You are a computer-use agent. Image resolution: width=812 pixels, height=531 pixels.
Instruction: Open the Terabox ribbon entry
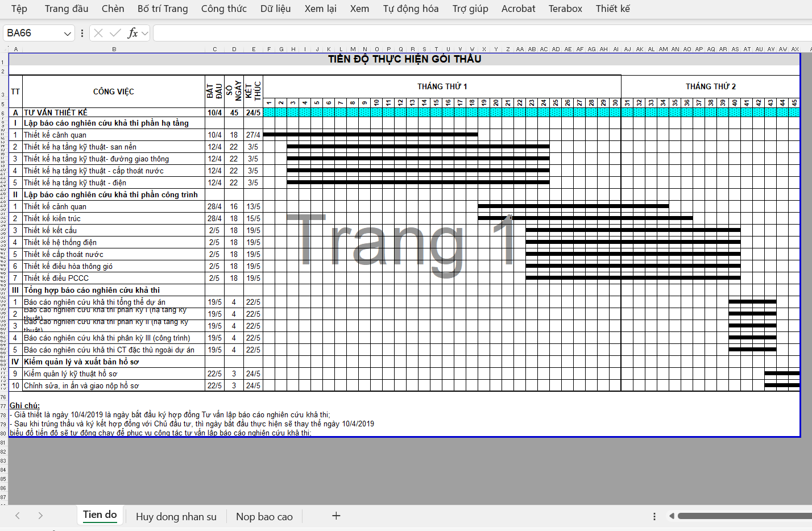pyautogui.click(x=565, y=9)
